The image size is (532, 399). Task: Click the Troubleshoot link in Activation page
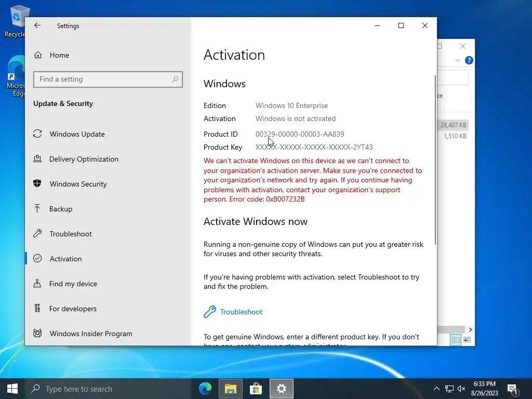click(x=241, y=312)
